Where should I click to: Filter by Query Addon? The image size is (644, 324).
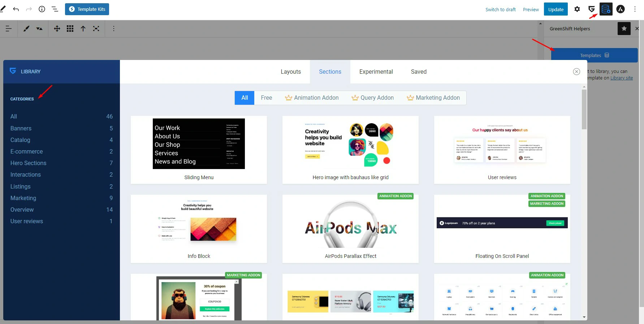pyautogui.click(x=372, y=98)
